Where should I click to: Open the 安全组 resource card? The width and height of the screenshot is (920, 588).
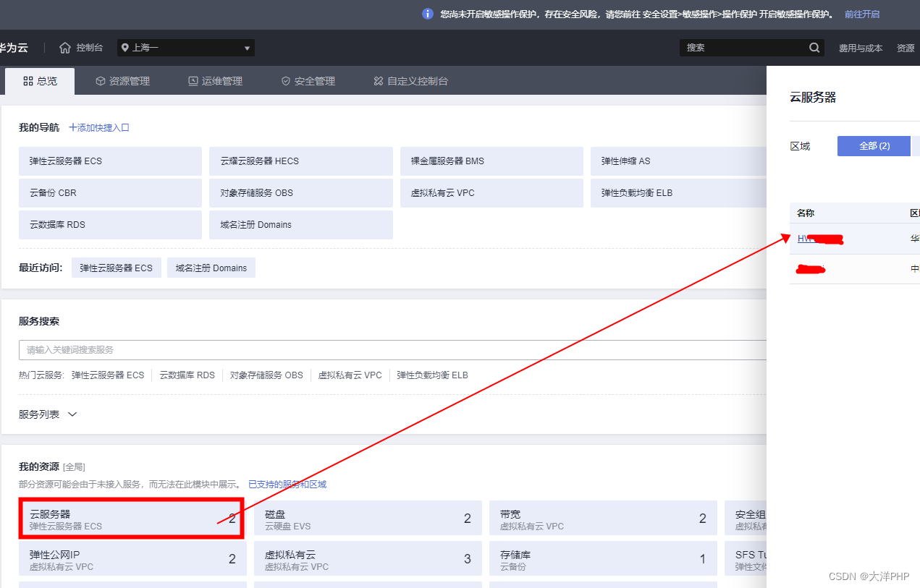tap(746, 519)
